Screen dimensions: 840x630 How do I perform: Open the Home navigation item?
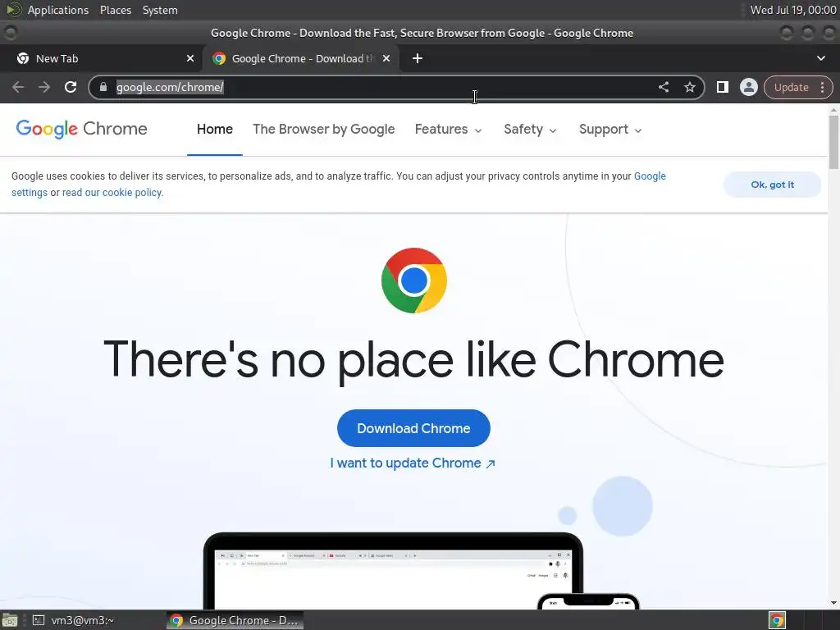click(x=215, y=129)
